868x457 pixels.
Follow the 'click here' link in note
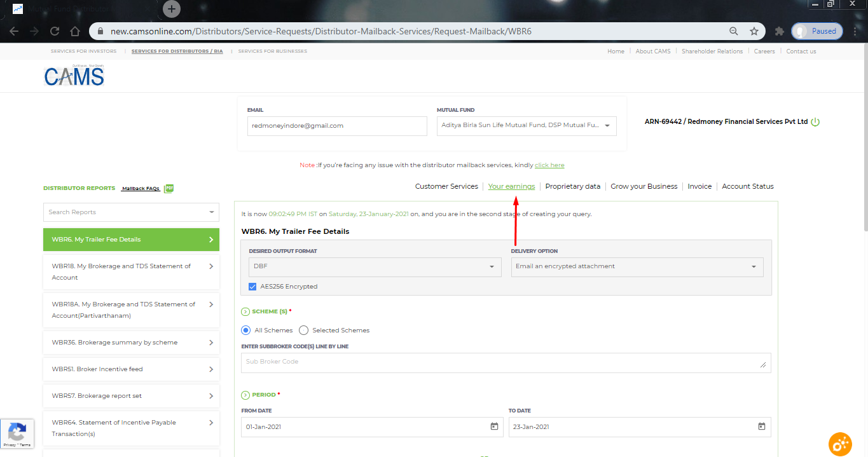(x=549, y=165)
